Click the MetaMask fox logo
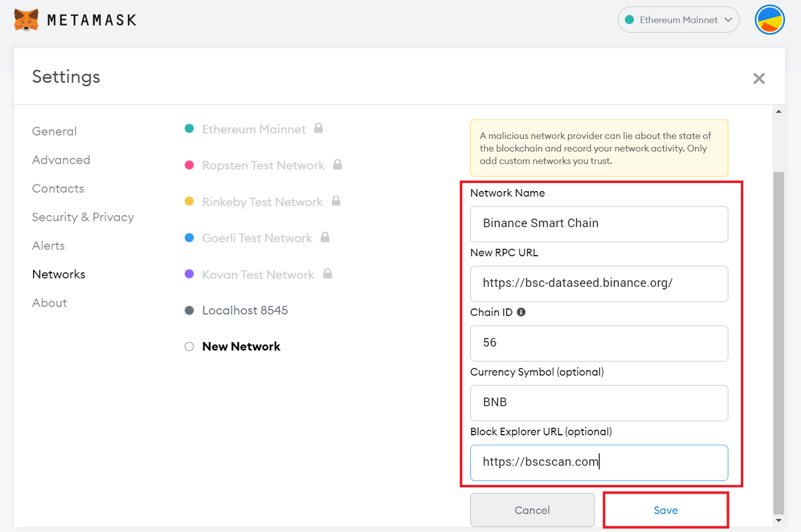Image resolution: width=801 pixels, height=532 pixels. click(x=26, y=20)
